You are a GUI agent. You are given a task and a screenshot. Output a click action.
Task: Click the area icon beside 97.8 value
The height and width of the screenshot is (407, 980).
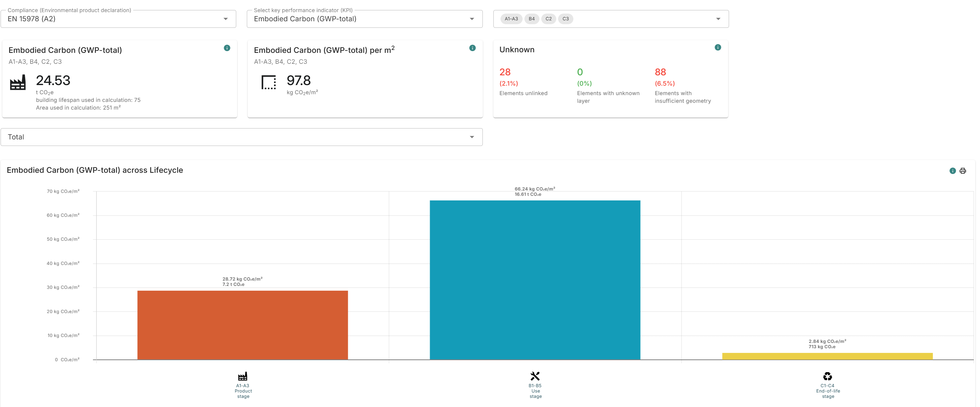pyautogui.click(x=269, y=82)
